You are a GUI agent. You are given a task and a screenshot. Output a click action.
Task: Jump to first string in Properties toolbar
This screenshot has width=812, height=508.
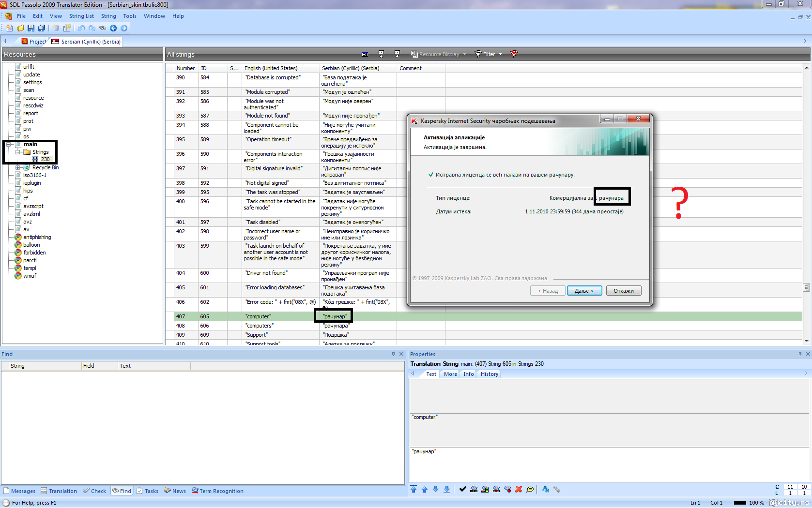click(x=414, y=489)
